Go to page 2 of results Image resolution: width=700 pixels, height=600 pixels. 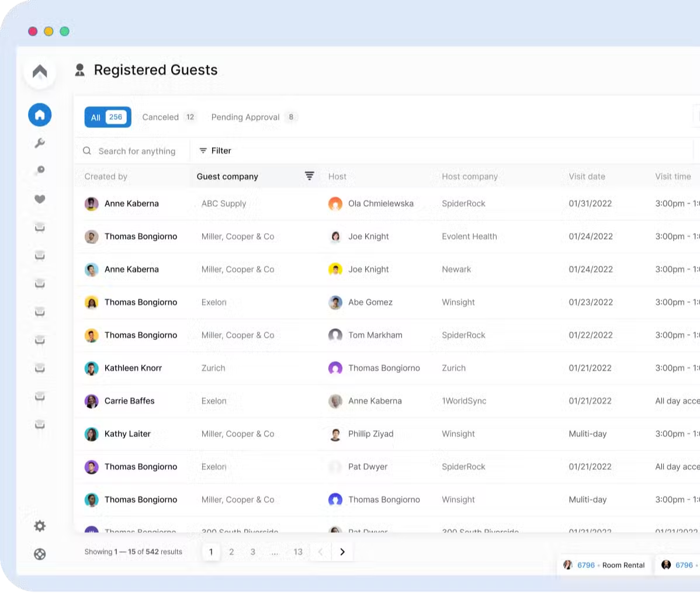tap(231, 552)
